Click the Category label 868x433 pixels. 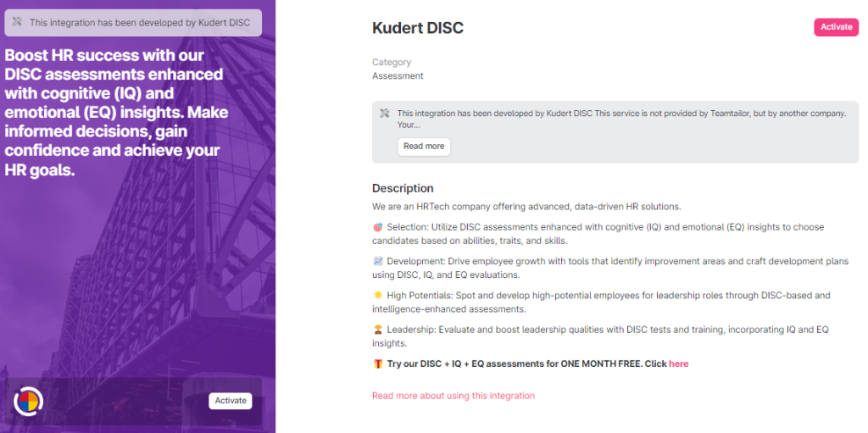[x=392, y=63]
